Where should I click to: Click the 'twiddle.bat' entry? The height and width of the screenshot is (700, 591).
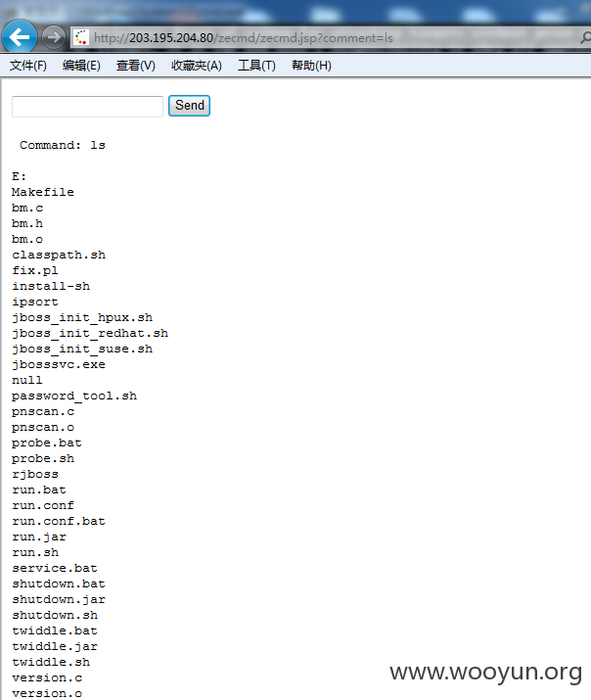click(x=55, y=630)
